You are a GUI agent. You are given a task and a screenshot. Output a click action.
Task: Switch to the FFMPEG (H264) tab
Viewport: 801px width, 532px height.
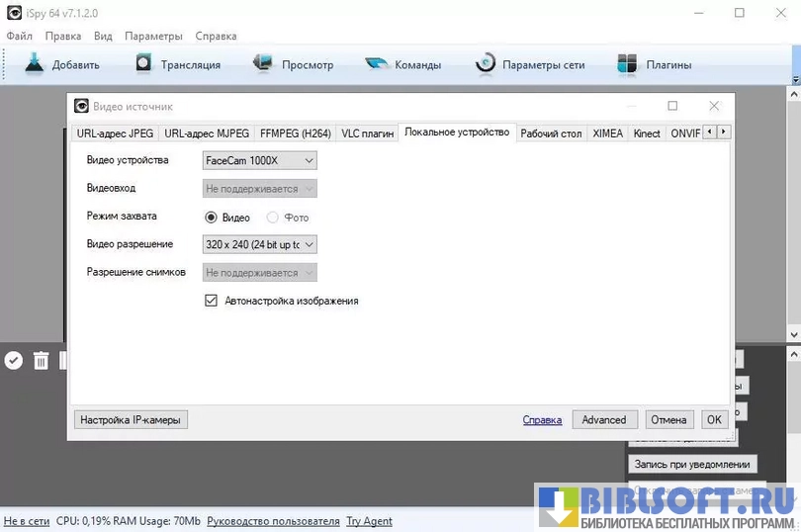[295, 133]
